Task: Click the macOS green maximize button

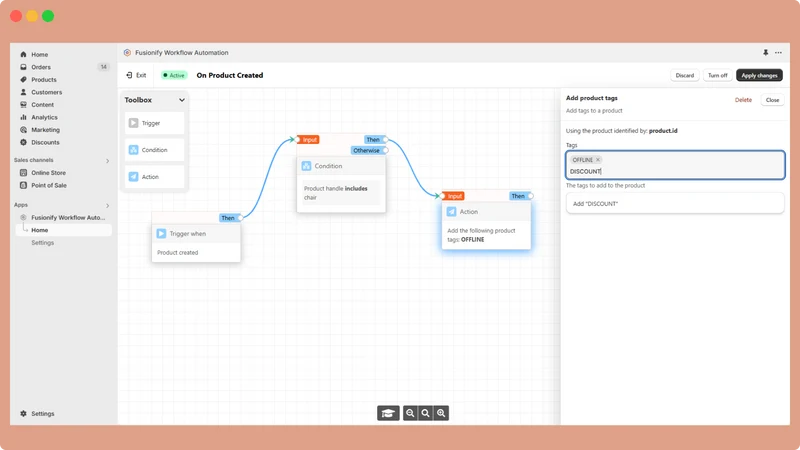Action: pos(48,16)
